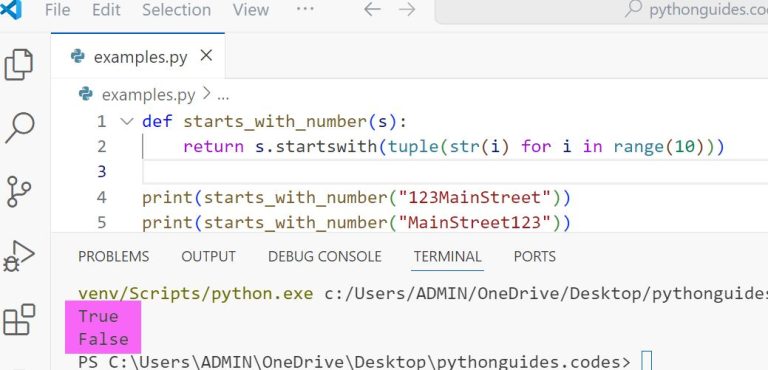Open the Extensions view
This screenshot has width=768, height=370.
19,320
